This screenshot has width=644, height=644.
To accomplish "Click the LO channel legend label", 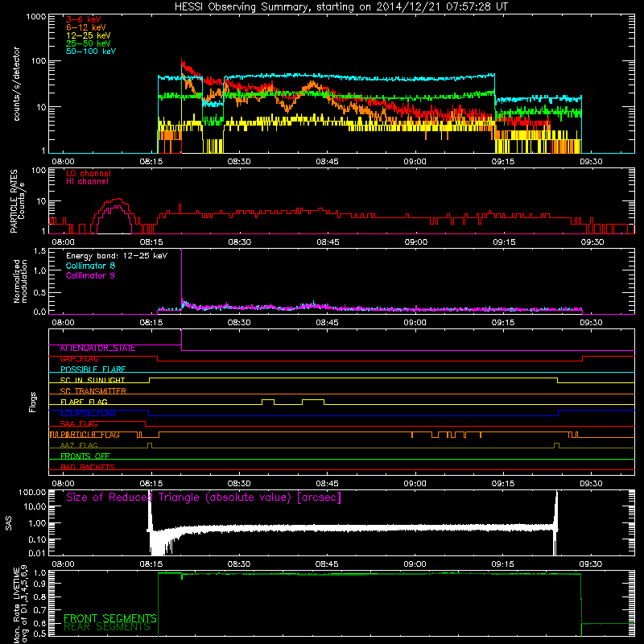I will [x=89, y=173].
